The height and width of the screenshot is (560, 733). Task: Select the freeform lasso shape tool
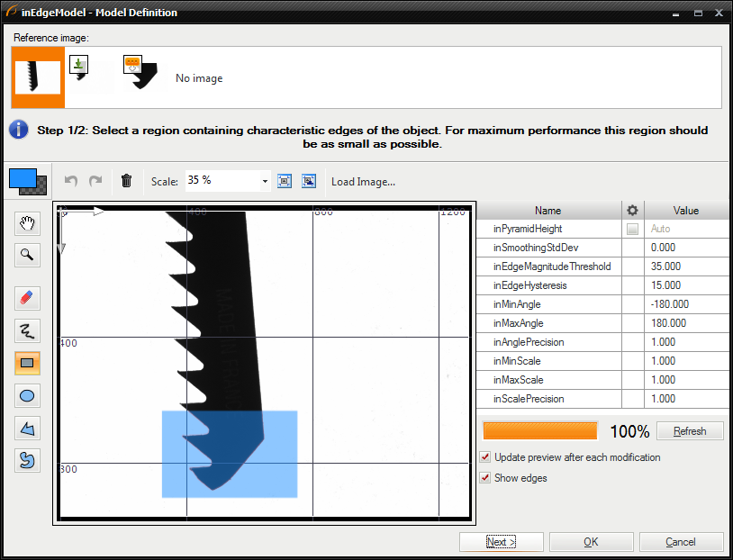[28, 460]
